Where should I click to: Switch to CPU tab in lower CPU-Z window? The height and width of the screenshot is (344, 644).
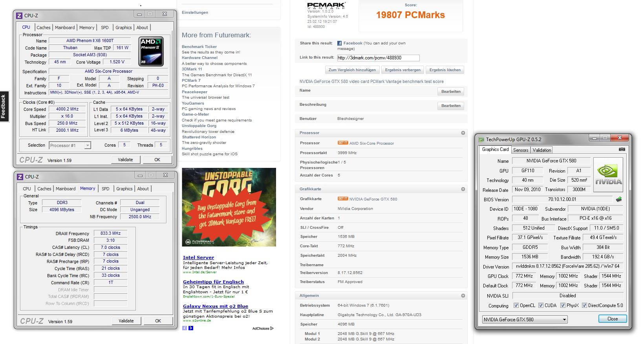coord(27,189)
